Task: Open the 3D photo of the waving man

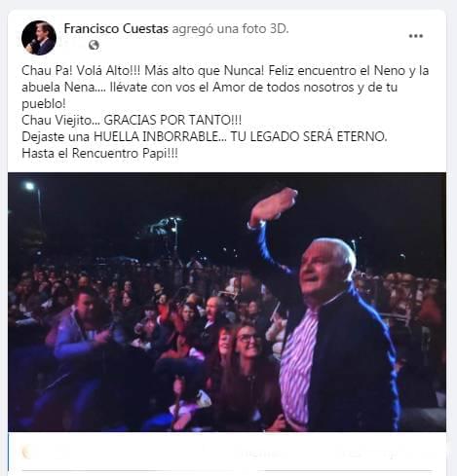Action: (227, 302)
